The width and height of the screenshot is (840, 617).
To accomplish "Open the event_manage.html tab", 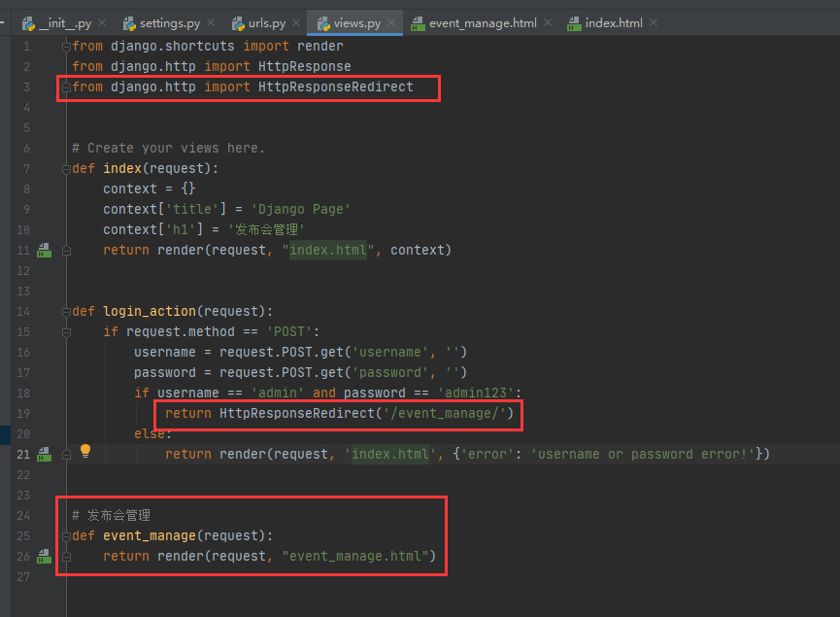I will pos(482,23).
